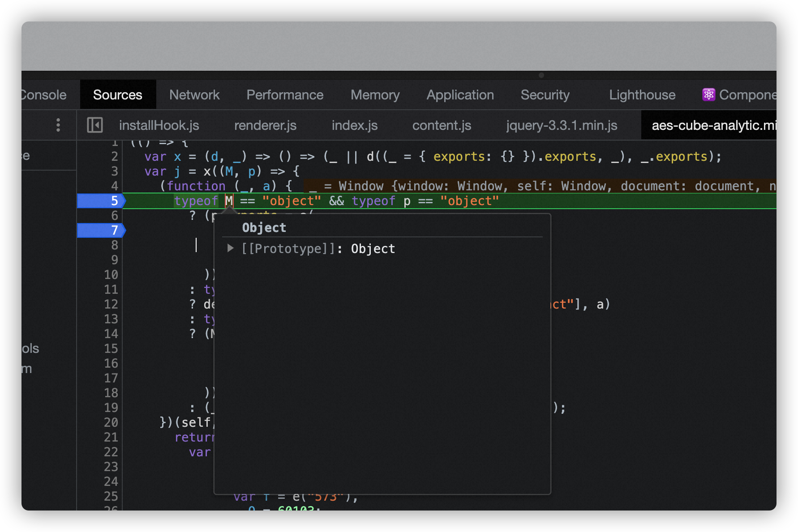Select the typeof keyword on line 5

click(x=196, y=201)
